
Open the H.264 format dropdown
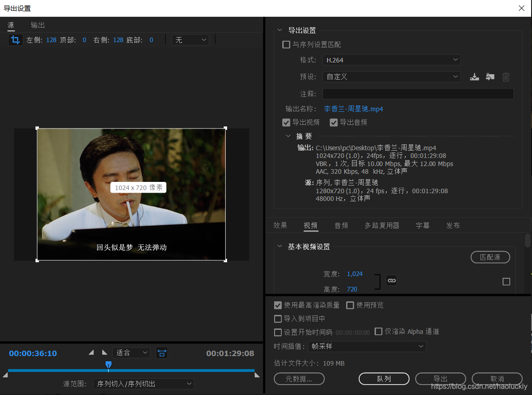391,60
